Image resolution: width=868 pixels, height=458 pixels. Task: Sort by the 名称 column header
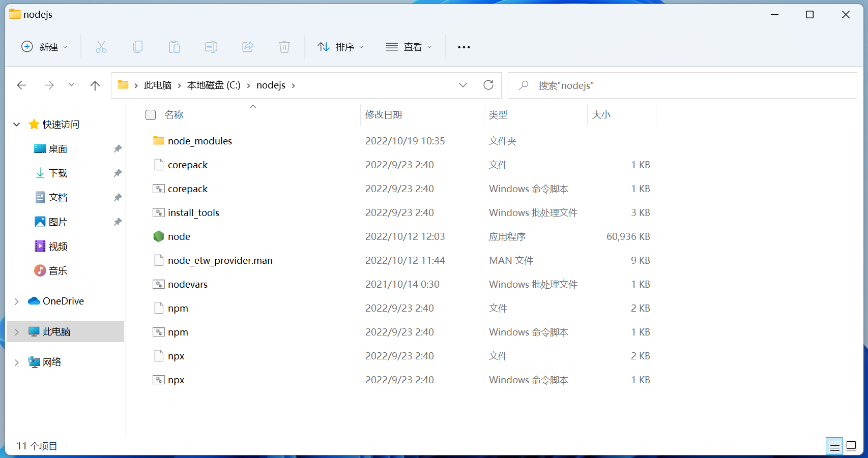(x=174, y=115)
